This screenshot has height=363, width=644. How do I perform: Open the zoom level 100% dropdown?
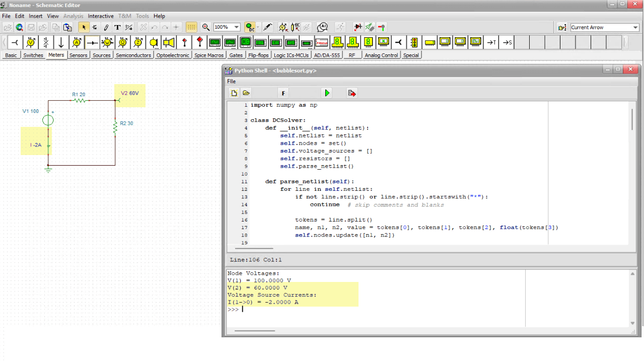[x=226, y=27]
